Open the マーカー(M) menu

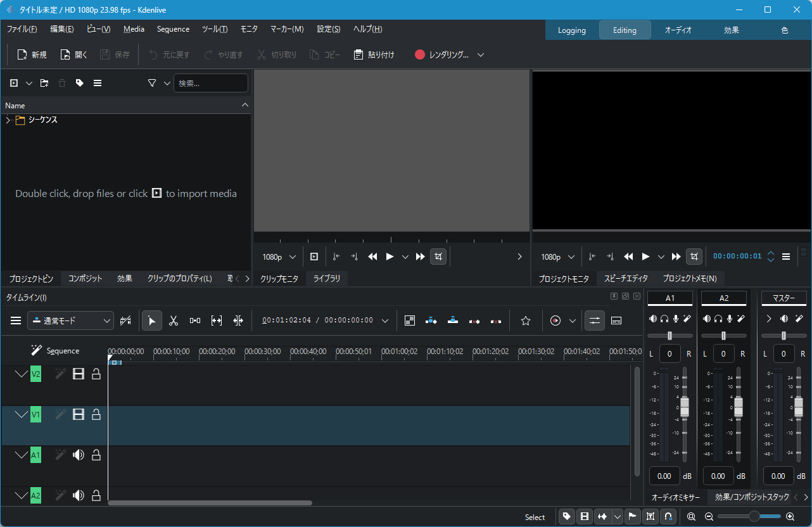pos(287,29)
